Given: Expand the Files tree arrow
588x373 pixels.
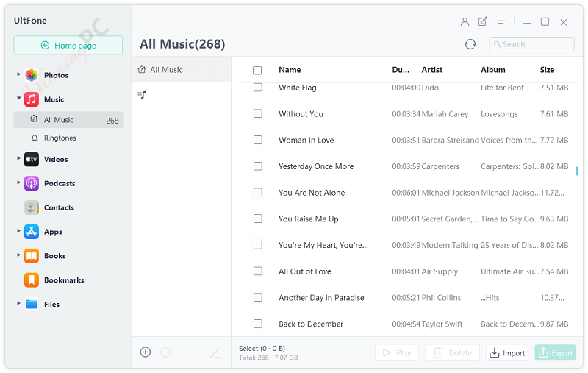Looking at the screenshot, I should pos(18,303).
